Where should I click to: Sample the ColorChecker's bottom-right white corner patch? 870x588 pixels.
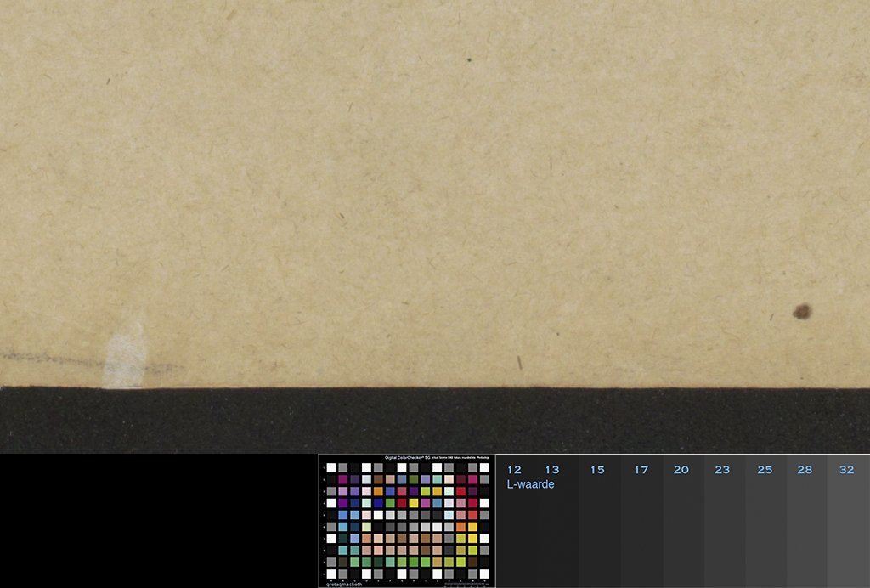(x=484, y=574)
